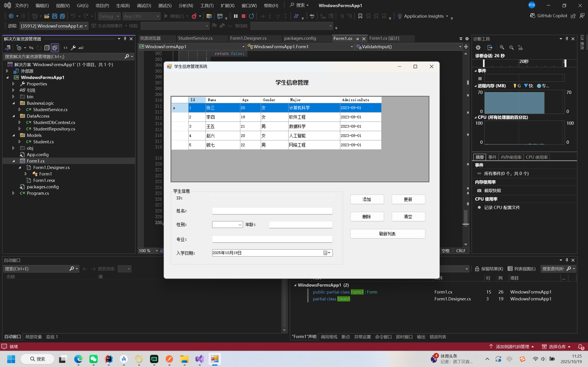The width and height of the screenshot is (588, 367).
Task: Click the diagnostic session timeline ruler
Action: pos(524,63)
